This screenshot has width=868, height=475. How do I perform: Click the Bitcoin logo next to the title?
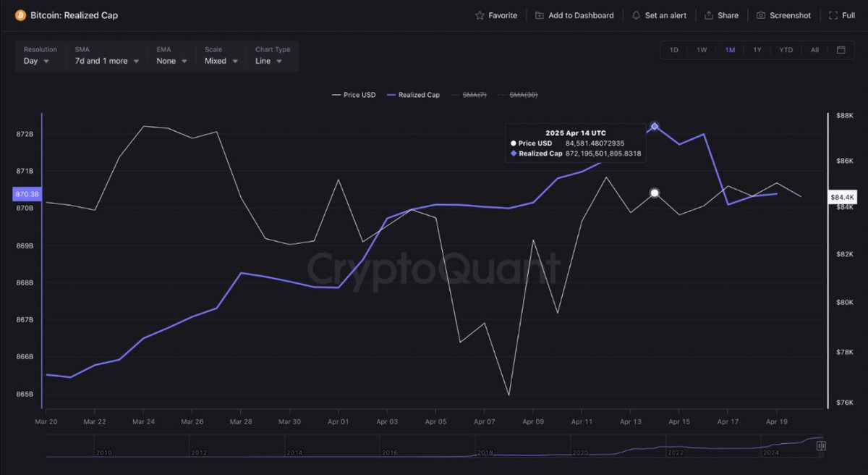point(20,14)
